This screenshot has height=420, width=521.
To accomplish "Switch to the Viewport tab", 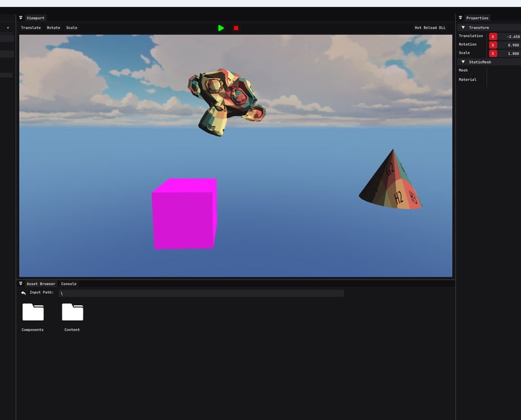I will (x=35, y=18).
